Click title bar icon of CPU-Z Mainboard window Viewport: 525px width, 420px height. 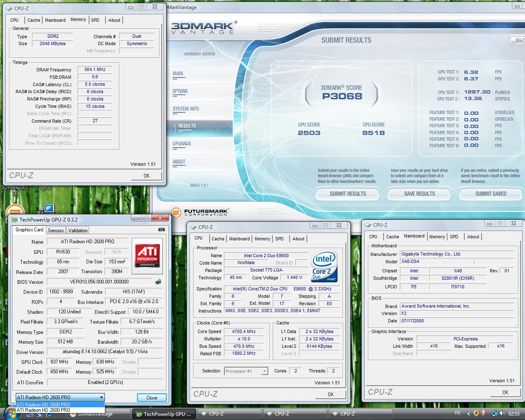tap(368, 225)
